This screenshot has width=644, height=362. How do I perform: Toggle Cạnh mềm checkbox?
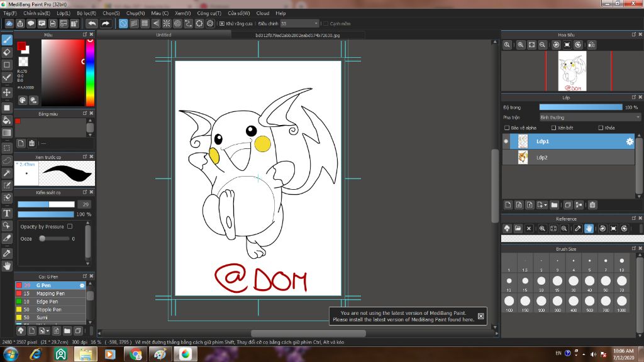(x=326, y=24)
